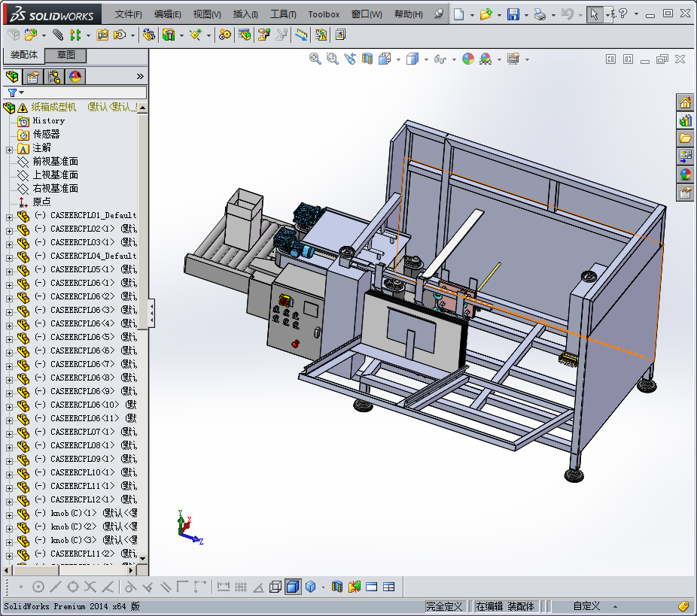
Task: Click the Print icon in title bar
Action: (540, 14)
